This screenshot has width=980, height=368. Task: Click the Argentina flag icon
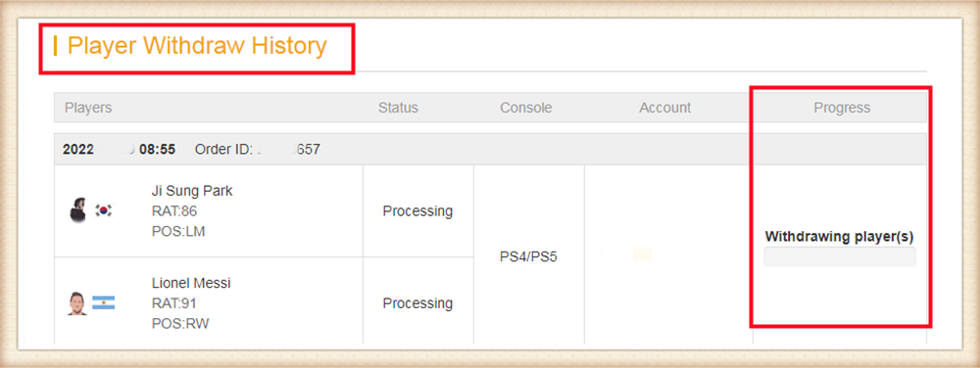click(104, 303)
